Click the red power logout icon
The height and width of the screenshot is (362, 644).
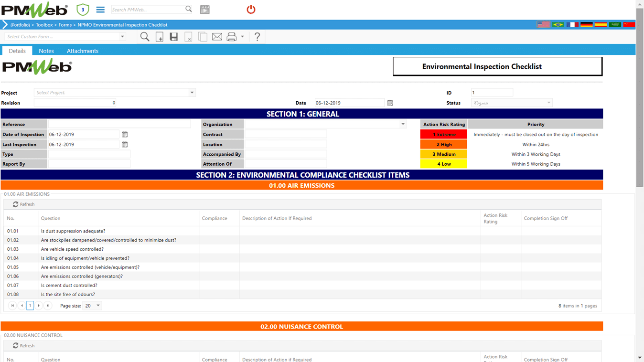251,10
